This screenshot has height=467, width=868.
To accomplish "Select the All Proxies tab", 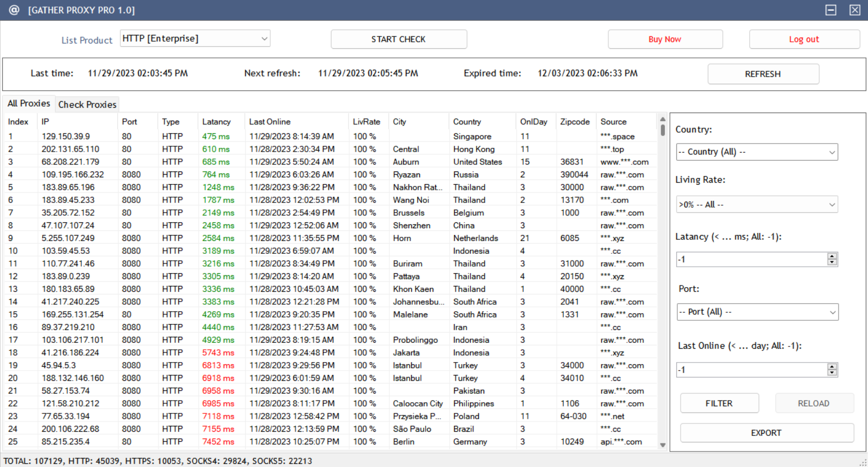I will click(28, 103).
